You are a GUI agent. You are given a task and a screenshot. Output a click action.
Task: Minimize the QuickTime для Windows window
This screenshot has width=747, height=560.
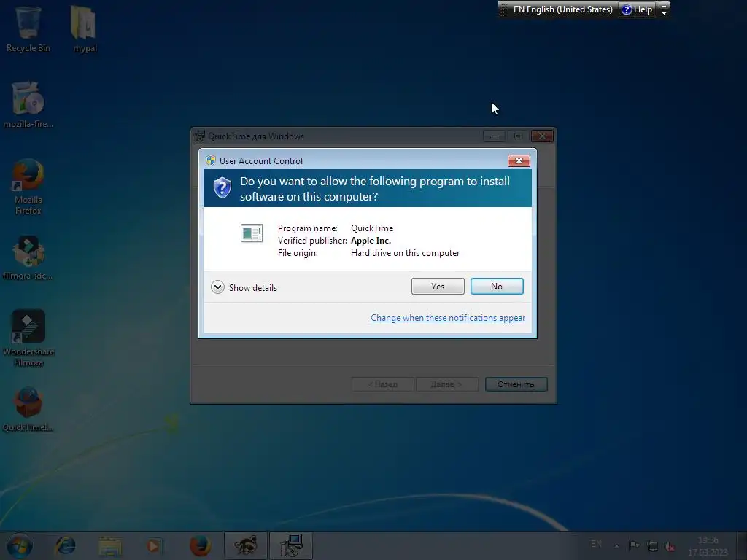click(x=494, y=136)
